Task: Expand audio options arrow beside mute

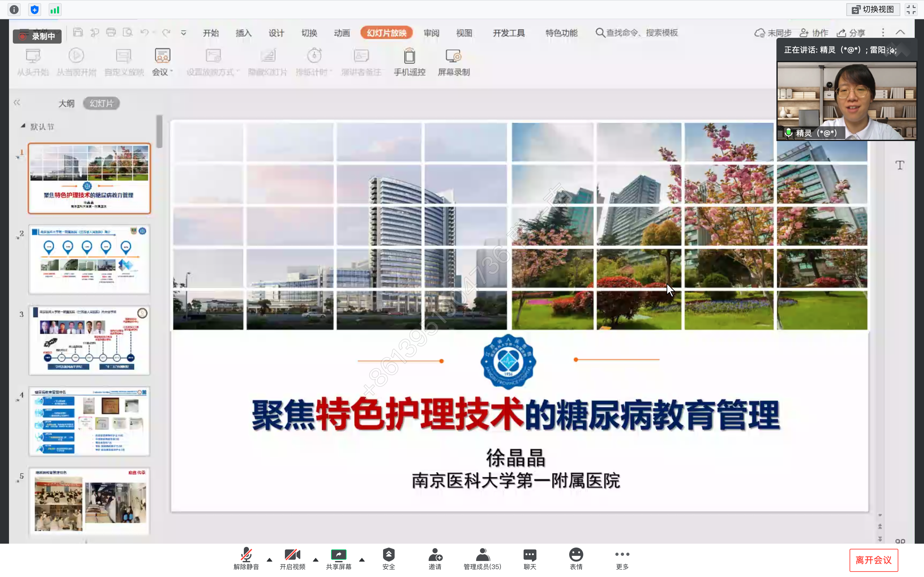Action: pos(269,560)
